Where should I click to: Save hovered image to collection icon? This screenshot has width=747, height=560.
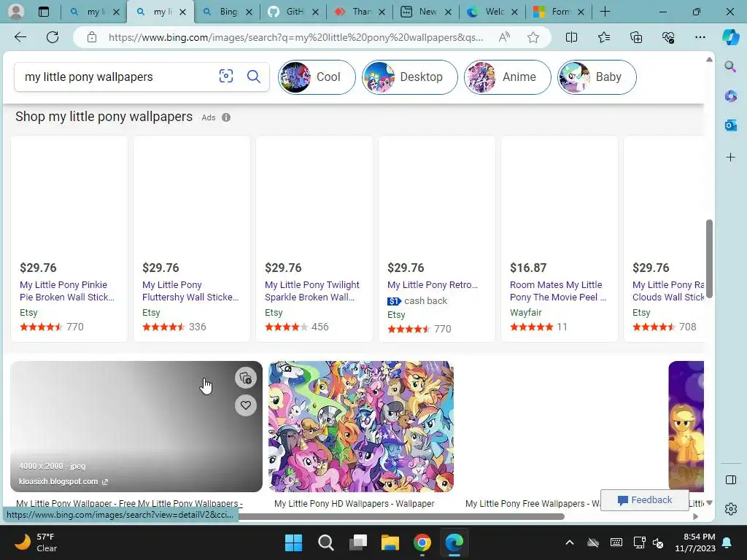245,378
